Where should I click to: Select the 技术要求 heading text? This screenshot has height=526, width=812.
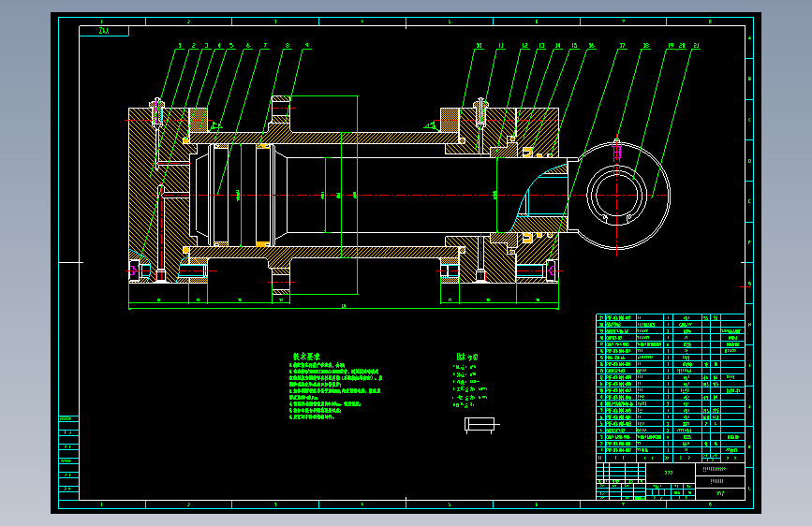(306, 357)
